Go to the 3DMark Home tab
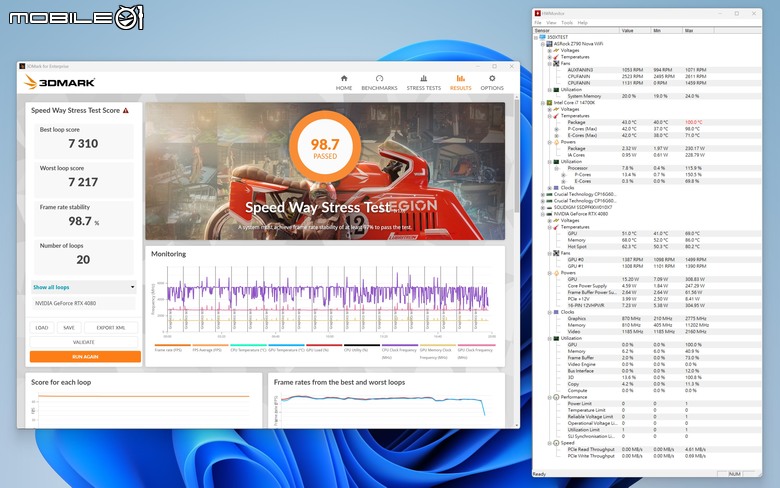The image size is (780, 488). (344, 83)
